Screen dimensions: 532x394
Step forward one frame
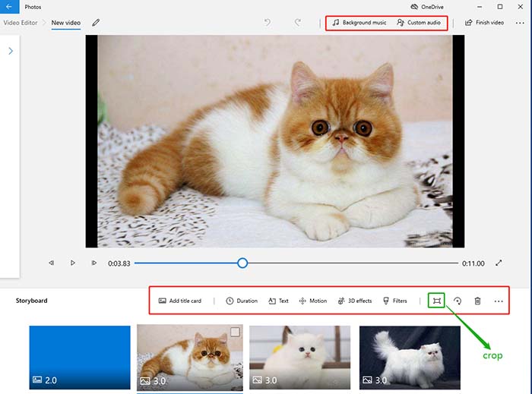click(x=94, y=263)
